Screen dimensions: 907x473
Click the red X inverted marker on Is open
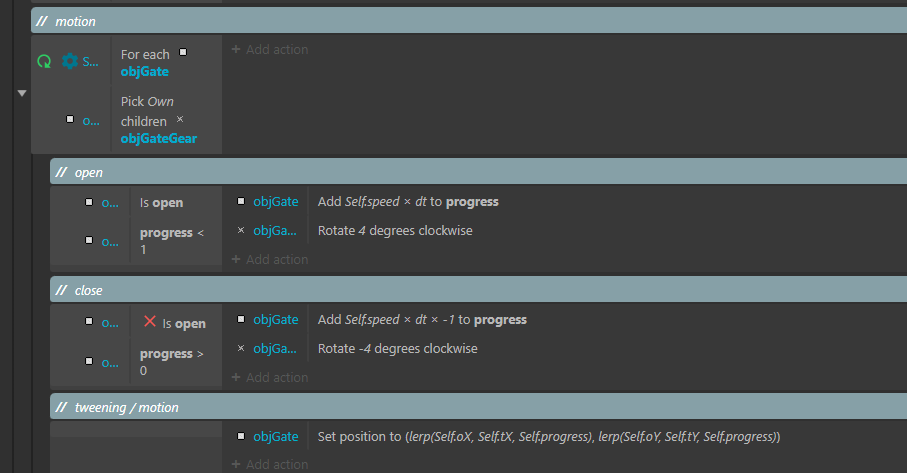tap(150, 322)
